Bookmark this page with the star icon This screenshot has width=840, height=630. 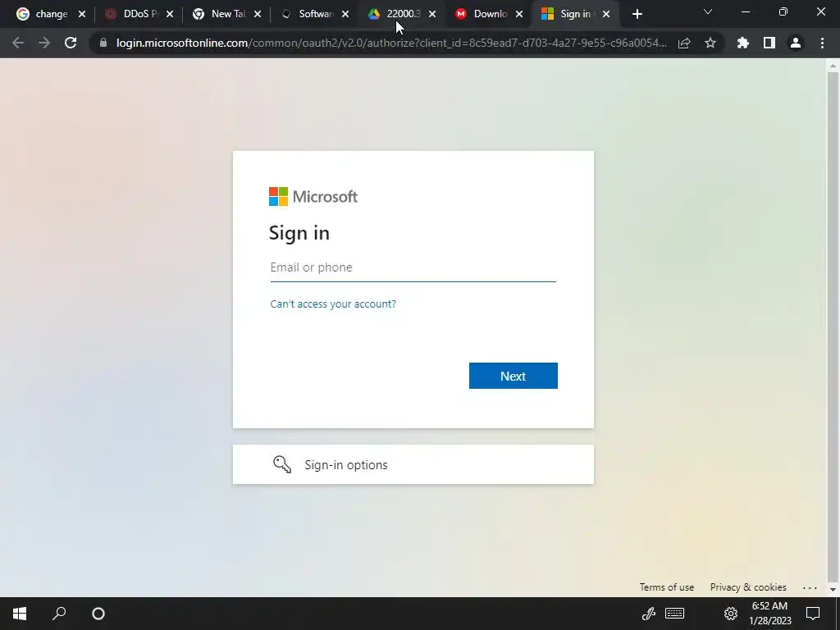(710, 43)
